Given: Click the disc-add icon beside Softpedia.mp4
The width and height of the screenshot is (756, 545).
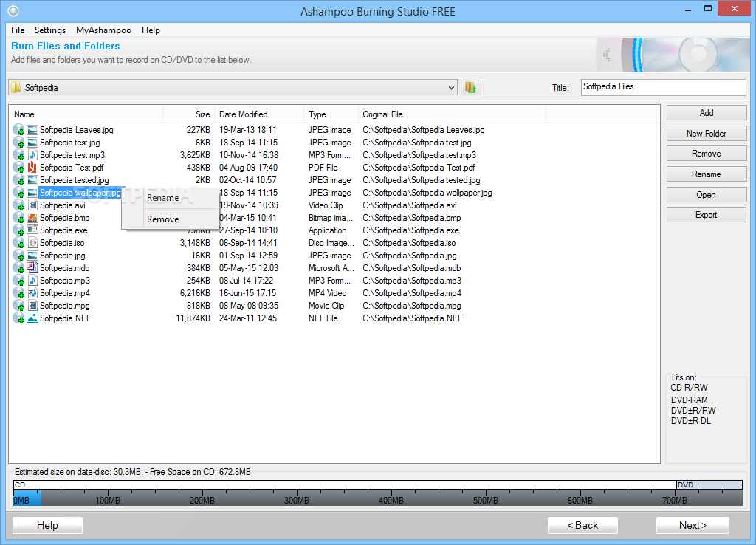Looking at the screenshot, I should click(18, 292).
